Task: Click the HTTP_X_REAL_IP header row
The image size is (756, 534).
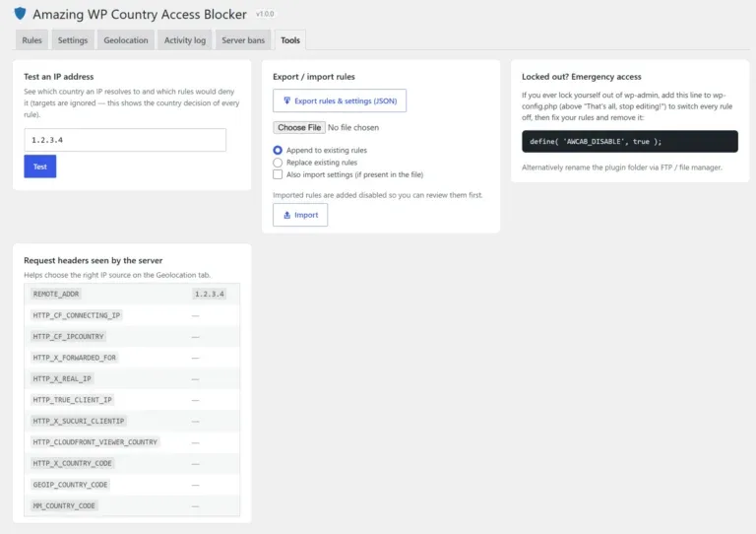Action: (x=132, y=379)
